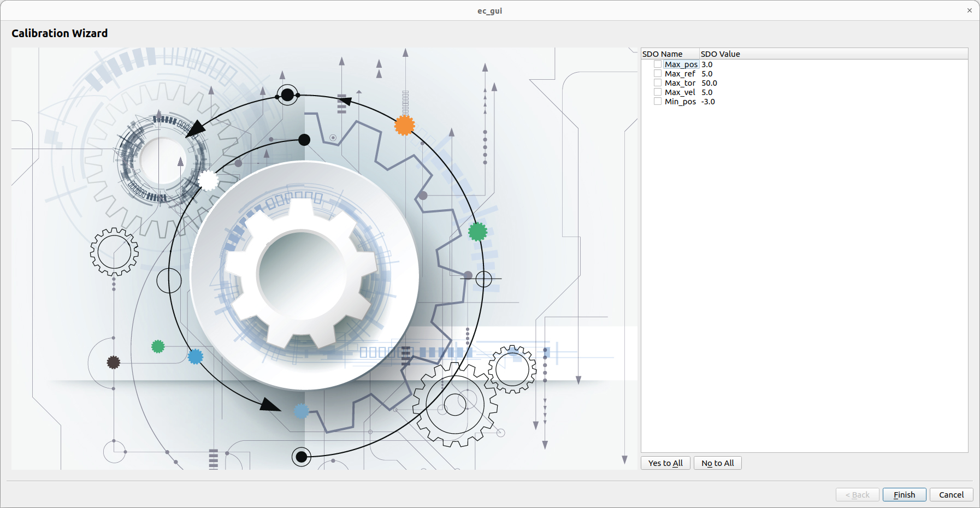Close the ec_gui window
This screenshot has width=980, height=508.
970,10
